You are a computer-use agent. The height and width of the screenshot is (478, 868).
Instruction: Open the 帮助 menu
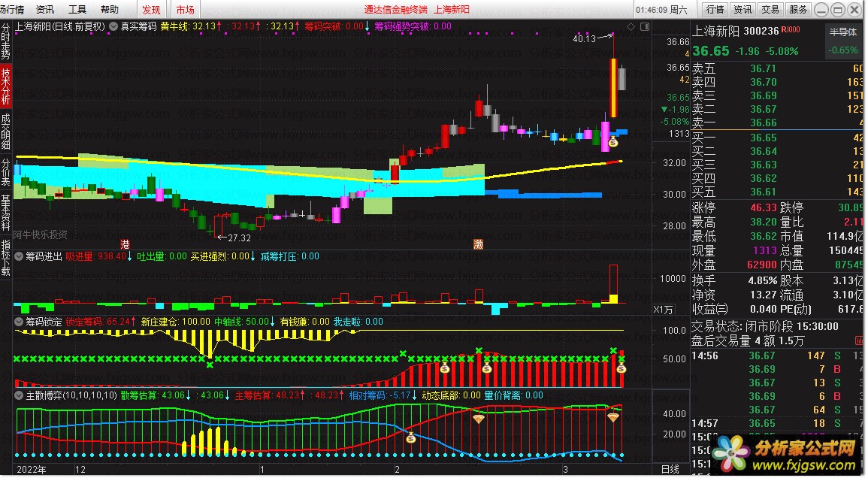(x=110, y=10)
